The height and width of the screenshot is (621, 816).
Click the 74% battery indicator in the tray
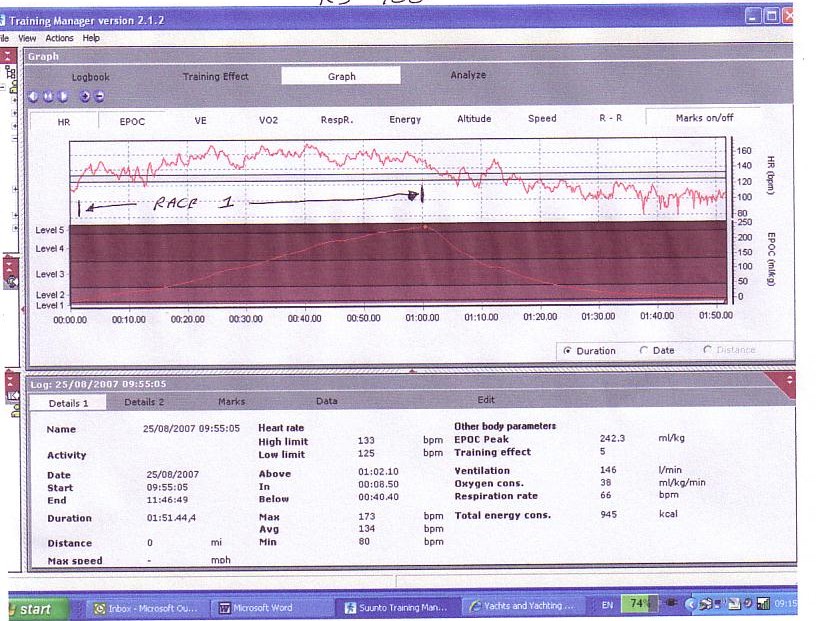coord(640,604)
